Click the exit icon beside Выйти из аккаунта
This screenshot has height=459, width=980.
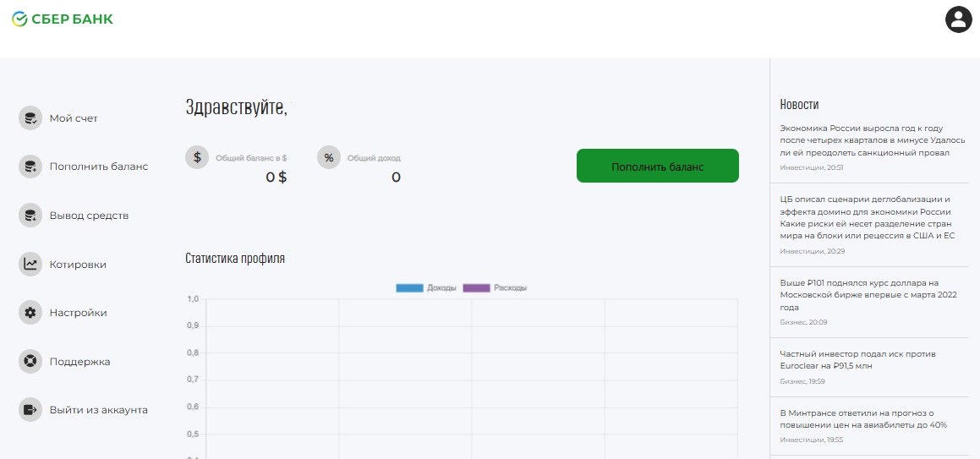[x=30, y=410]
